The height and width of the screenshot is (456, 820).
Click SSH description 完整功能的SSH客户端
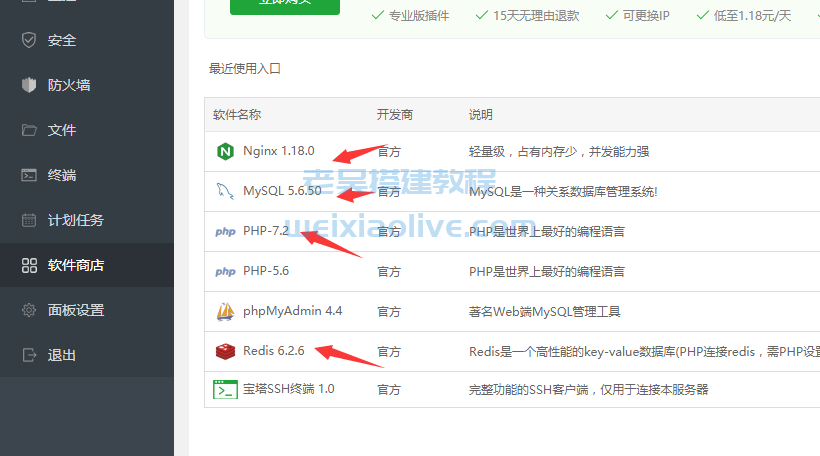[588, 390]
